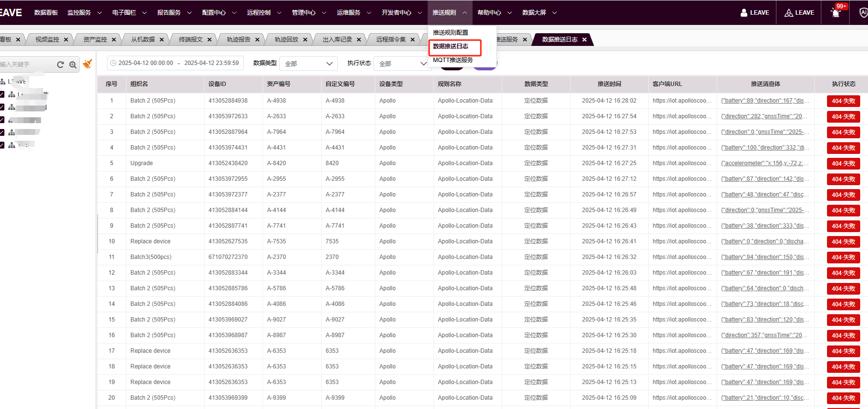Click the orange broom clear icon
This screenshot has height=409, width=868.
click(x=87, y=64)
